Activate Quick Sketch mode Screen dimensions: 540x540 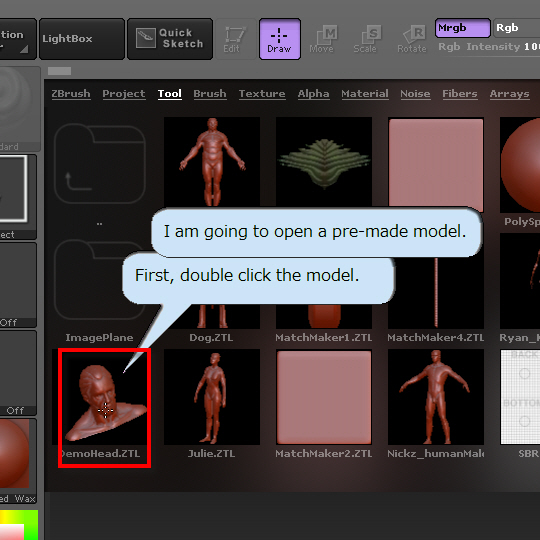tap(170, 39)
